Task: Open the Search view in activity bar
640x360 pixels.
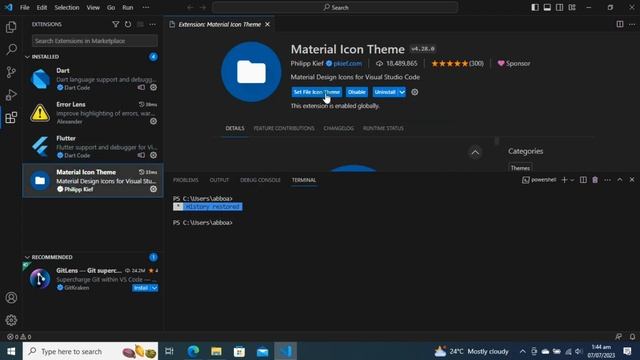Action: tap(11, 49)
